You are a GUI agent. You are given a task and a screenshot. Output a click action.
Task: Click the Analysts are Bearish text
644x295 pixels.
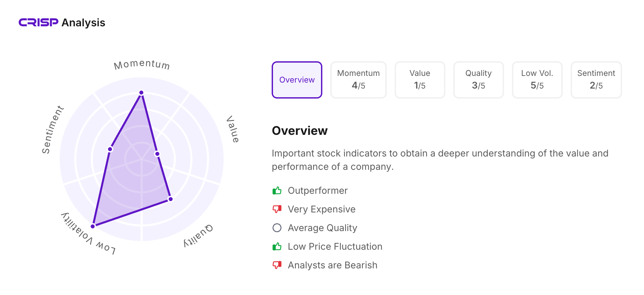click(x=332, y=265)
